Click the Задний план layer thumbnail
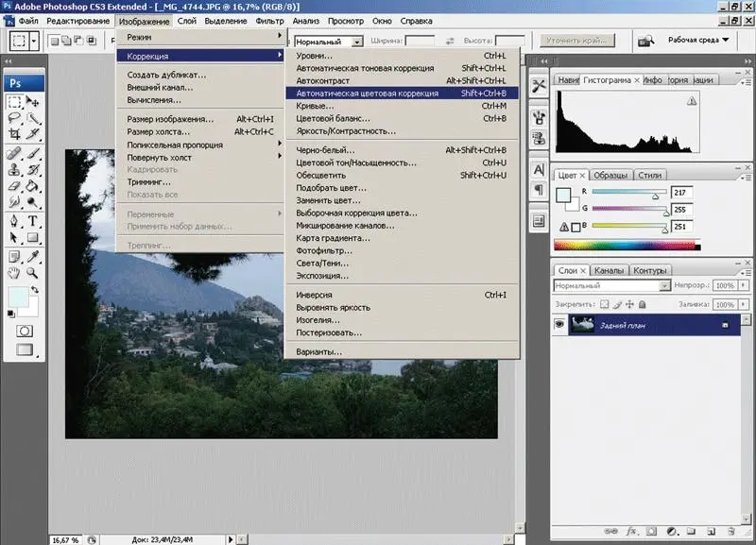The width and height of the screenshot is (756, 545). (582, 324)
